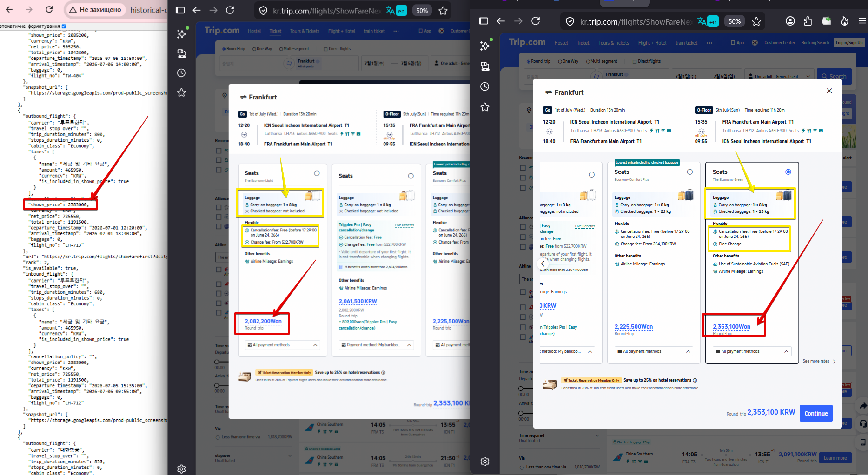Select Economy Light fare radio in middle window
The height and width of the screenshot is (475, 868).
(317, 173)
